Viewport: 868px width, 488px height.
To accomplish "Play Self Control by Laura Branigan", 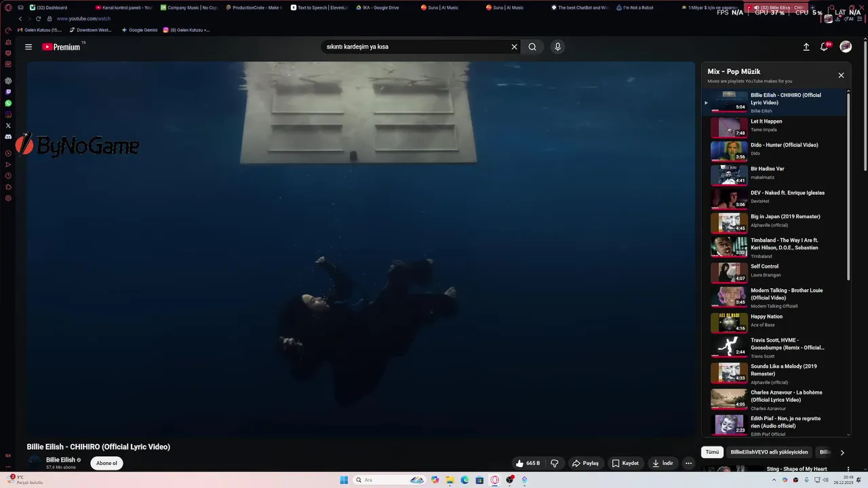I will (x=774, y=272).
